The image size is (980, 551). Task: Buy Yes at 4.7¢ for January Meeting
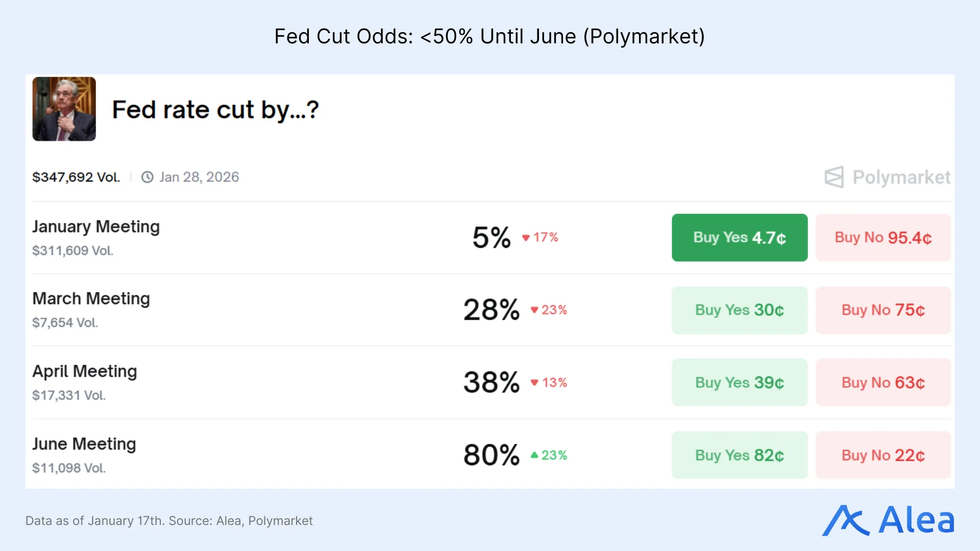point(739,237)
